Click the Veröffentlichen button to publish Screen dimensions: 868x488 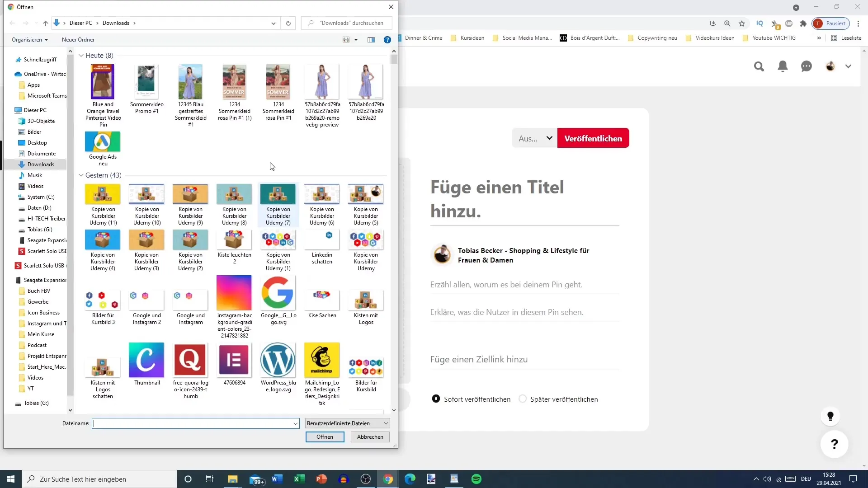pyautogui.click(x=593, y=138)
